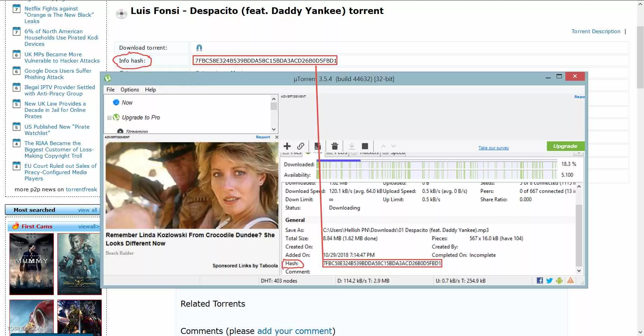Click Pirates of the Caribbean poster thumbnail
The width and height of the screenshot is (644, 336).
tap(79, 264)
